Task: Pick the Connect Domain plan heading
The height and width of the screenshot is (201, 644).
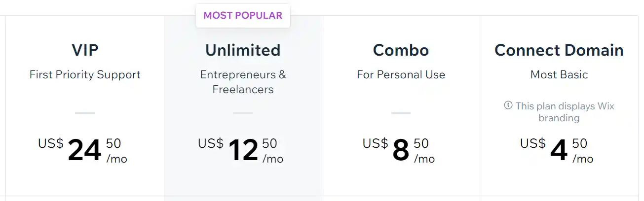Action: [559, 50]
